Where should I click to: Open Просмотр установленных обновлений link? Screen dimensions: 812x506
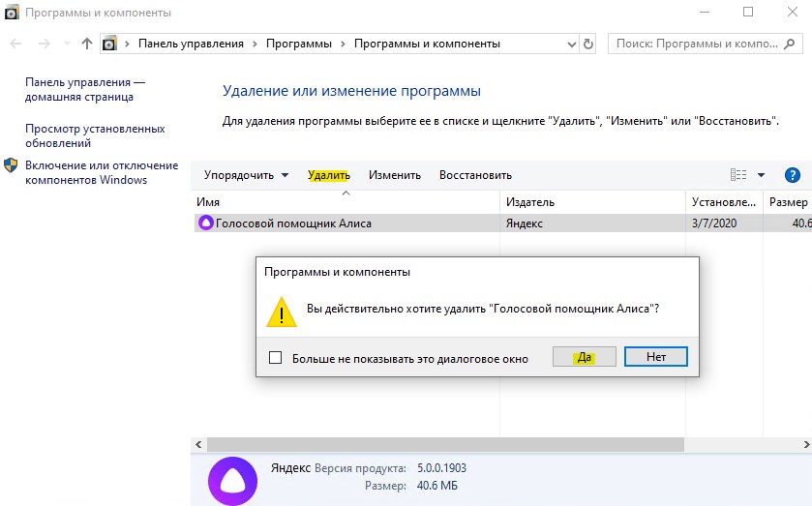point(95,135)
